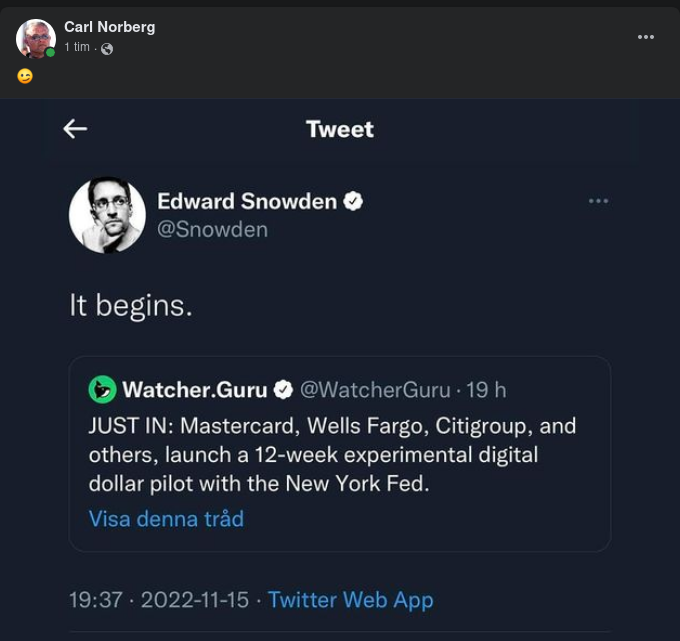Image resolution: width=680 pixels, height=641 pixels.
Task: Click the green online status dot
Action: click(50, 52)
